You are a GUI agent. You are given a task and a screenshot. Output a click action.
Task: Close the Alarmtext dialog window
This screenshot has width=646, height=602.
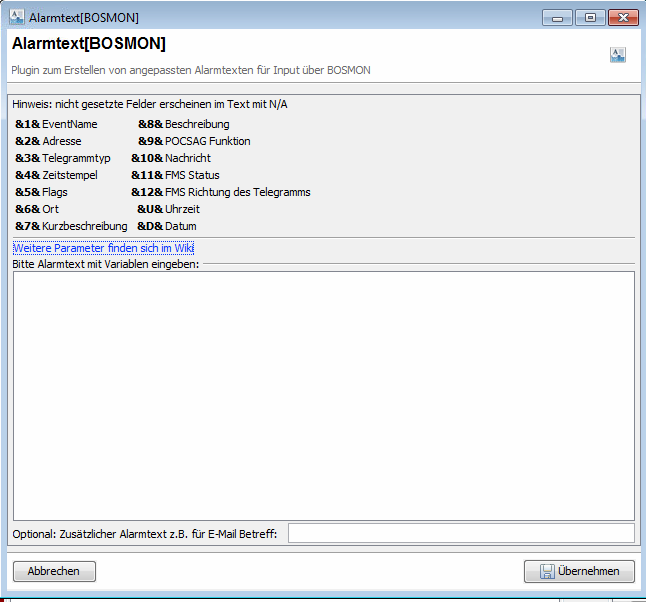623,18
